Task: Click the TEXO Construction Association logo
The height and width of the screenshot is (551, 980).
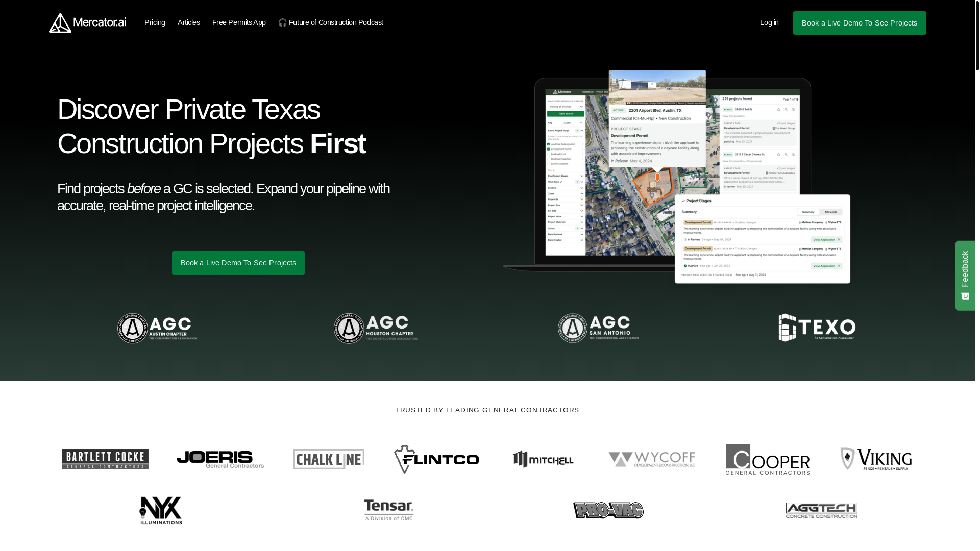Action: click(817, 328)
